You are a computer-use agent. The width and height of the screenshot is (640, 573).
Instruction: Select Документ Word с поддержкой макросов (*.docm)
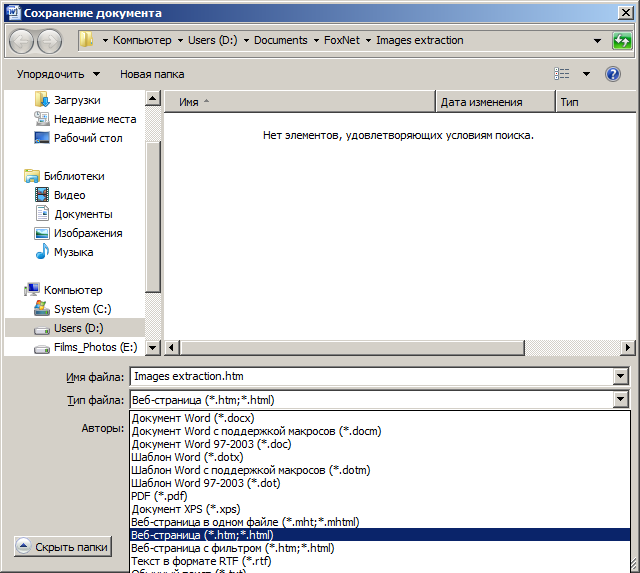pos(380,431)
